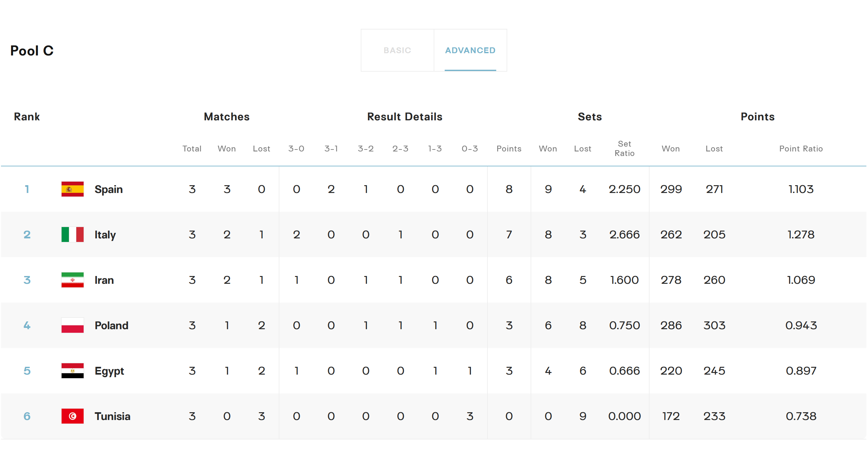The height and width of the screenshot is (456, 868).
Task: Switch to the BASIC tab
Action: coord(397,50)
